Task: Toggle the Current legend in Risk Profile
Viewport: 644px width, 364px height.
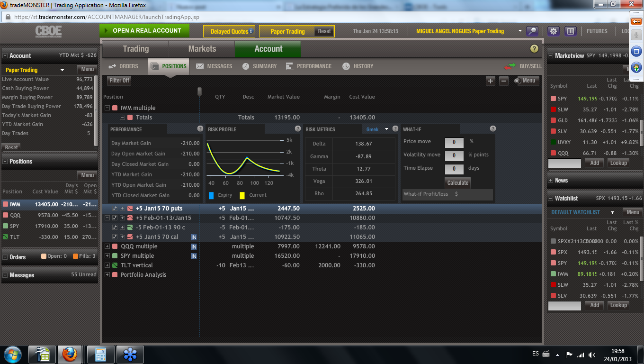Action: [x=242, y=195]
